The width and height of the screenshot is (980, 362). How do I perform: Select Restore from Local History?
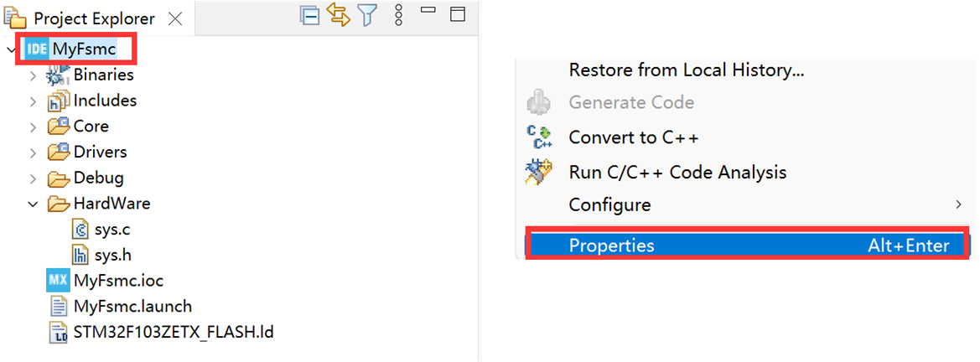tap(686, 70)
